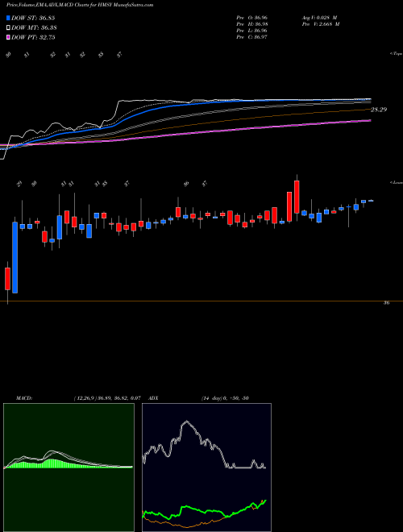Click the last small blue candlestick
Viewport: 403px width, 532px height.
371,201
